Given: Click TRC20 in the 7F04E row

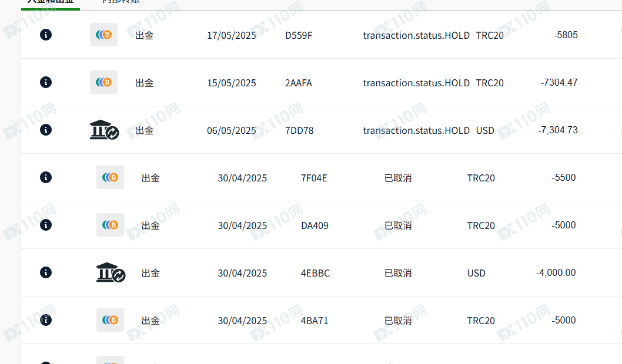Looking at the screenshot, I should point(481,178).
